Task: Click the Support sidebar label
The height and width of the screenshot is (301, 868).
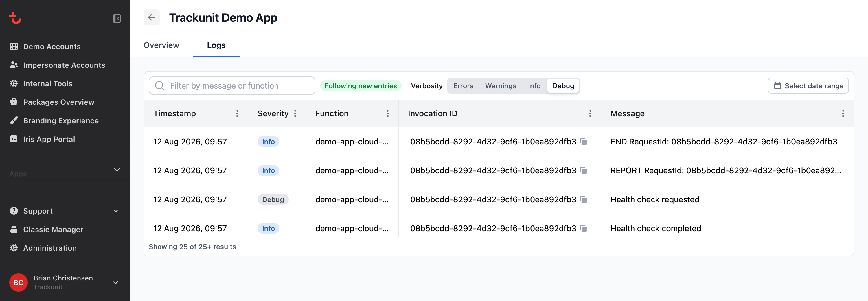Action: pyautogui.click(x=38, y=211)
